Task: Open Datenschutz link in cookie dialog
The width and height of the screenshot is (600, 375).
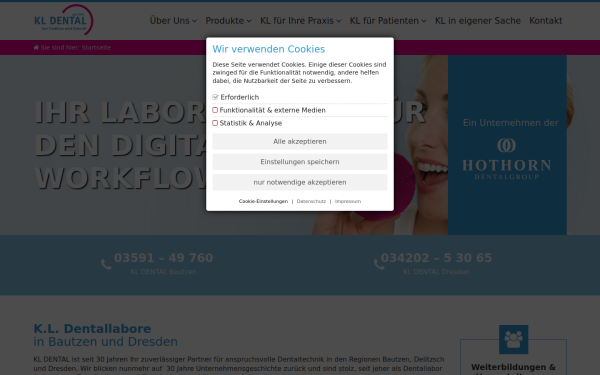Action: click(x=311, y=201)
